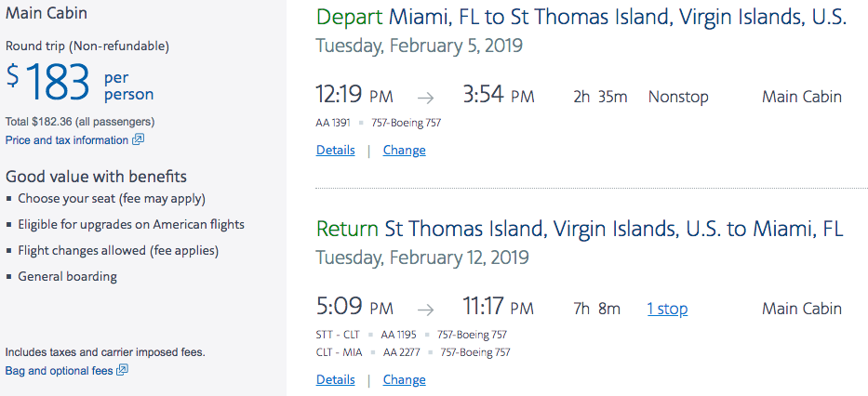Click the arrow between 12:19 PM and 3:54 PM

tap(425, 97)
